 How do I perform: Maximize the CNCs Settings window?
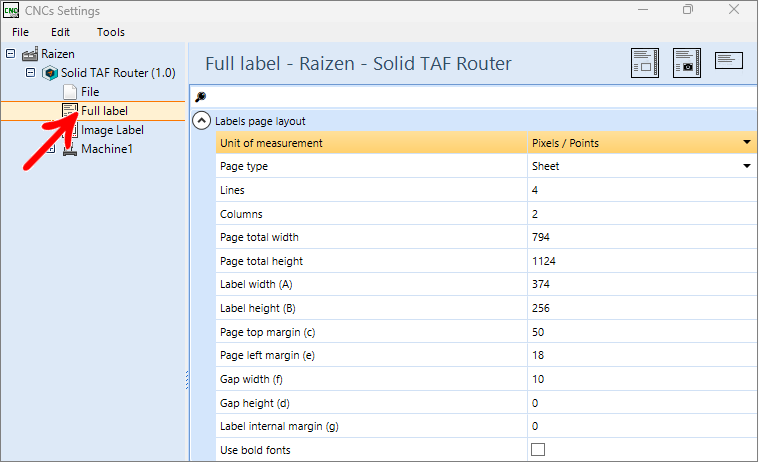[x=688, y=10]
